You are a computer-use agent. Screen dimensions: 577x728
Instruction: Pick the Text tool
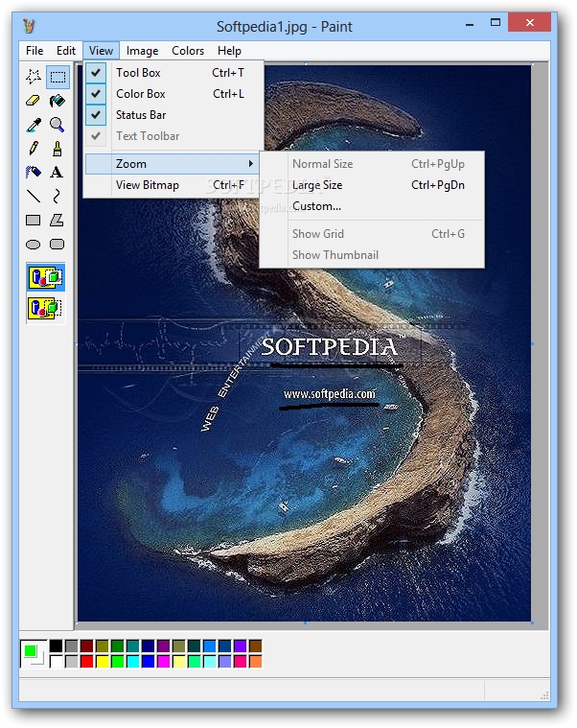58,173
